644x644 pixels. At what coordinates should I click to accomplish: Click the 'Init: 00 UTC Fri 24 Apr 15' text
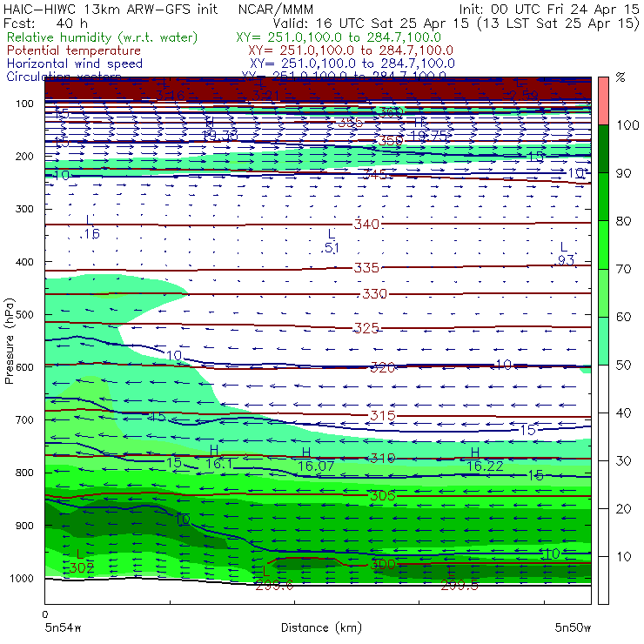click(549, 9)
